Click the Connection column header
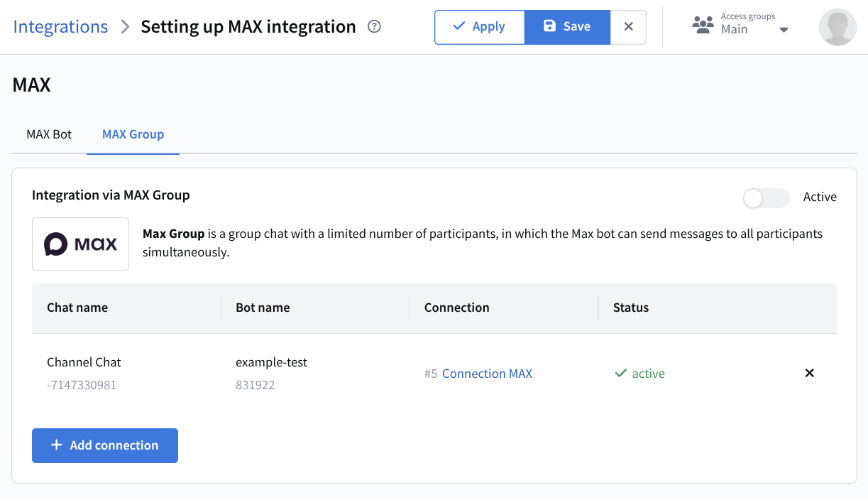This screenshot has width=868, height=500. [456, 308]
